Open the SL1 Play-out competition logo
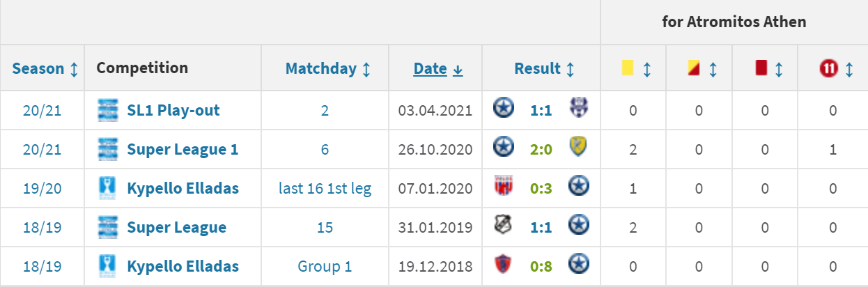Viewport: 868px width, 287px height. pyautogui.click(x=107, y=110)
